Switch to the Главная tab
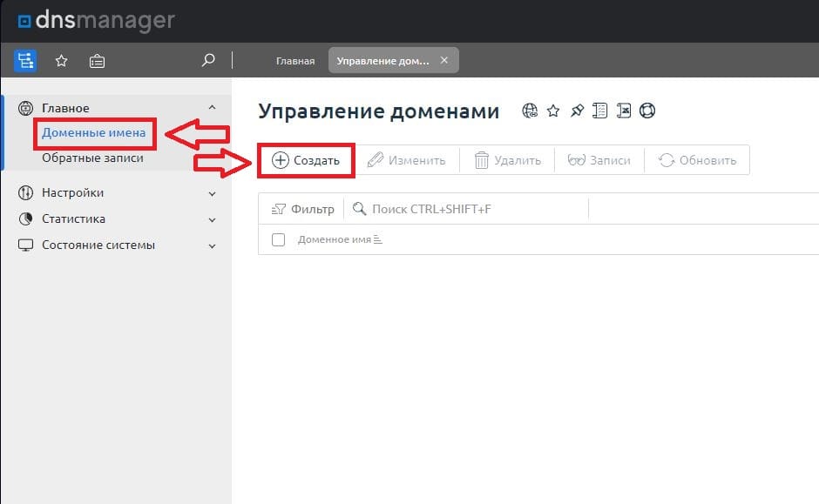Viewport: 819px width, 504px height. point(295,61)
